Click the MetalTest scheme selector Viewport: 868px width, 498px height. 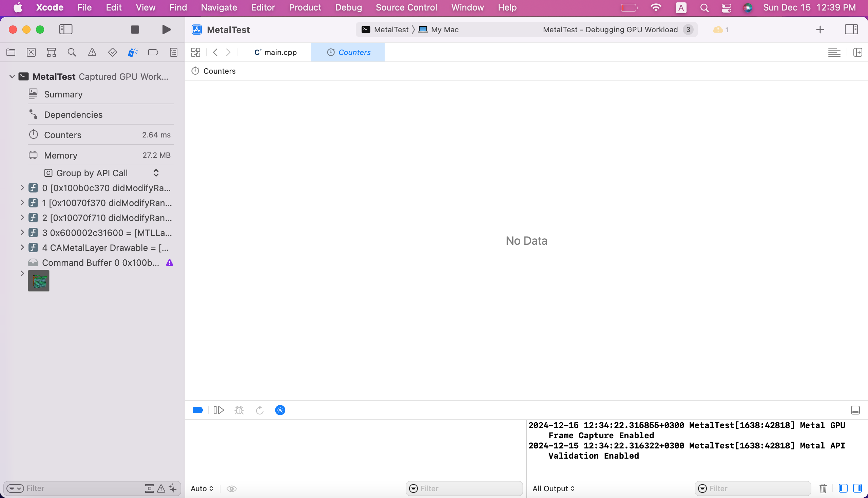point(385,30)
